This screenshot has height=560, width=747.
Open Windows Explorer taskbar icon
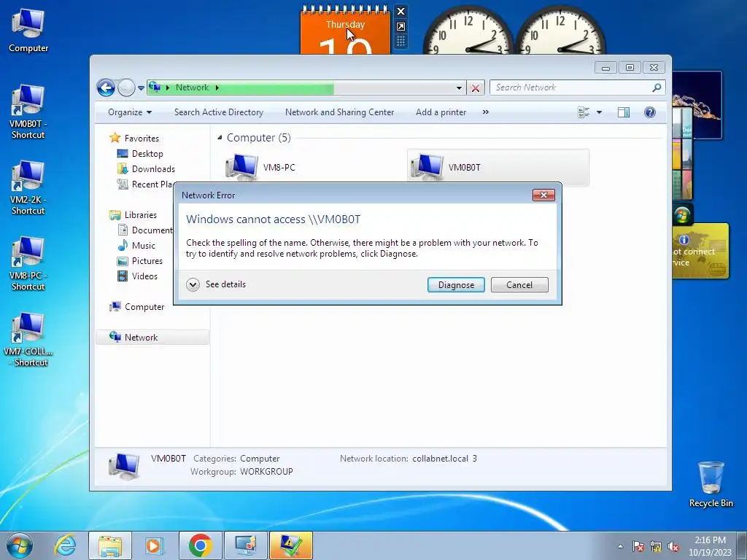(x=110, y=545)
